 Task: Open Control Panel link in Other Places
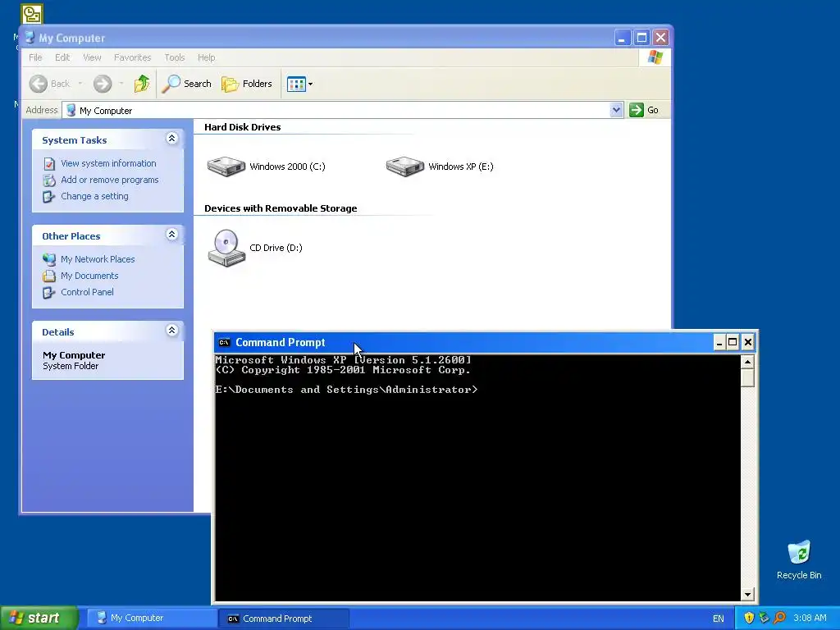(x=87, y=292)
